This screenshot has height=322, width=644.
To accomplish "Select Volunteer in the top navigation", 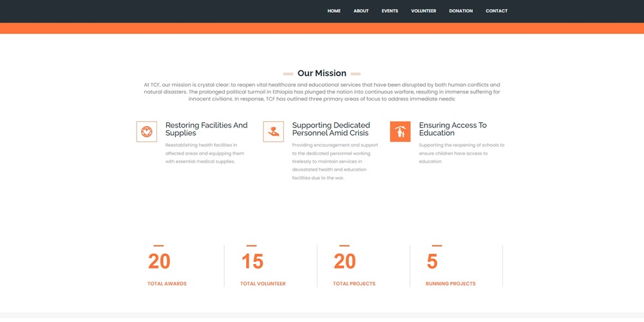I will [x=423, y=11].
